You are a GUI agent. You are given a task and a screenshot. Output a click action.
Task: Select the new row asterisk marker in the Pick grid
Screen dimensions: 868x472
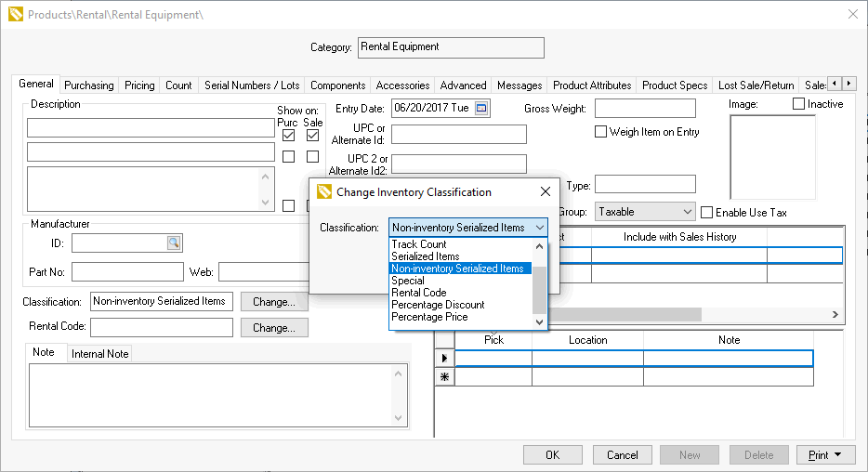click(x=445, y=377)
